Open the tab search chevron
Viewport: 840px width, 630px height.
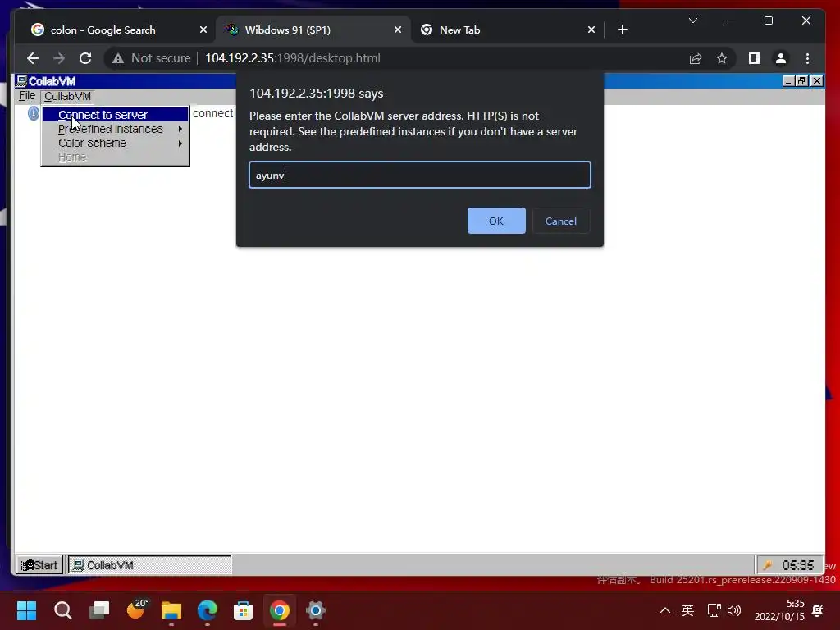point(692,21)
